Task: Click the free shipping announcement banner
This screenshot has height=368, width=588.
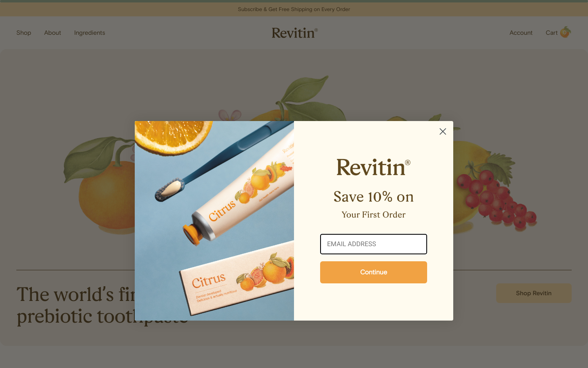Action: click(294, 9)
